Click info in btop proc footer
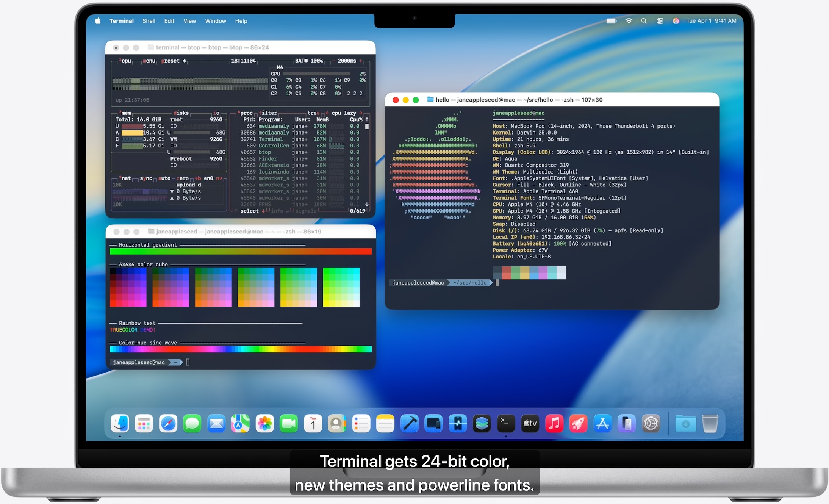 pos(277,211)
